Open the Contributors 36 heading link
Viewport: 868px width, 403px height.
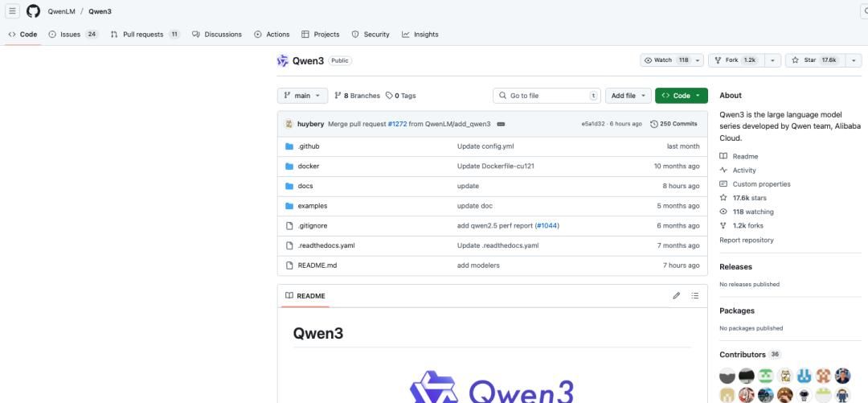coord(750,355)
